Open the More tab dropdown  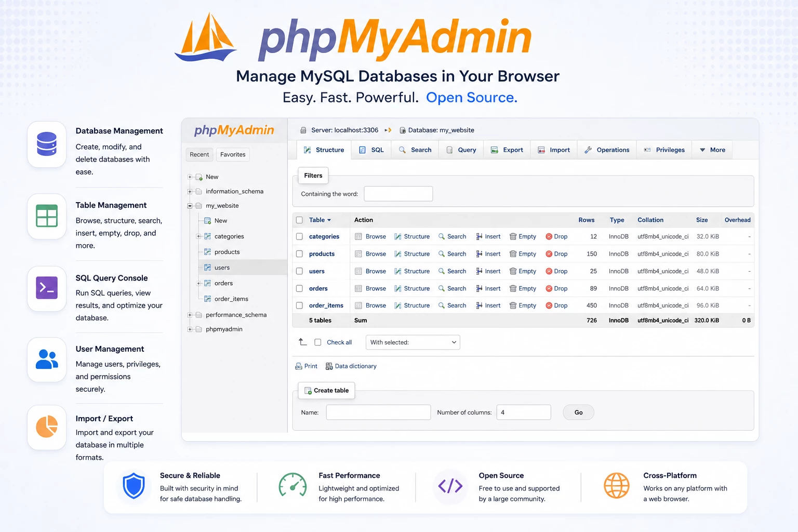pyautogui.click(x=712, y=150)
